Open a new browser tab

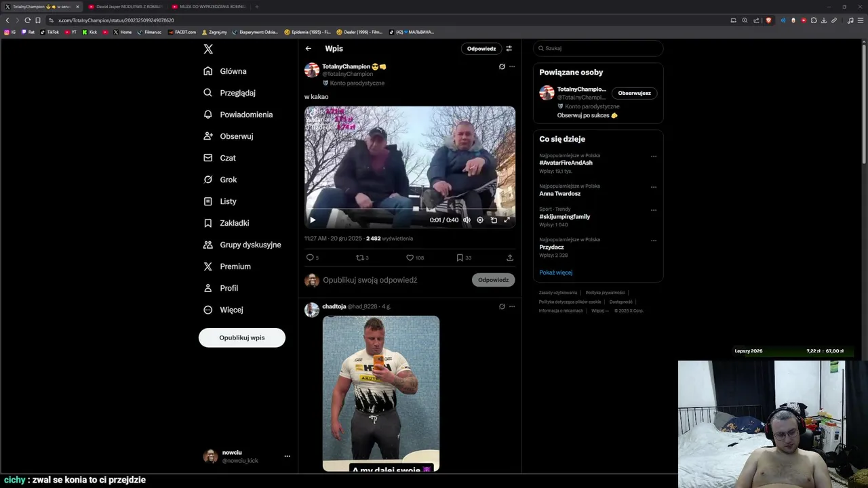coord(257,7)
